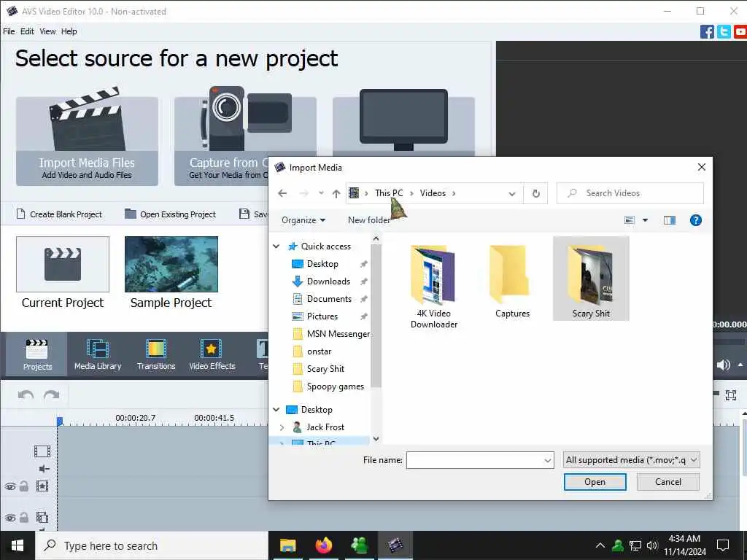The width and height of the screenshot is (747, 560).
Task: Collapse the Desktop tree node
Action: click(x=276, y=410)
